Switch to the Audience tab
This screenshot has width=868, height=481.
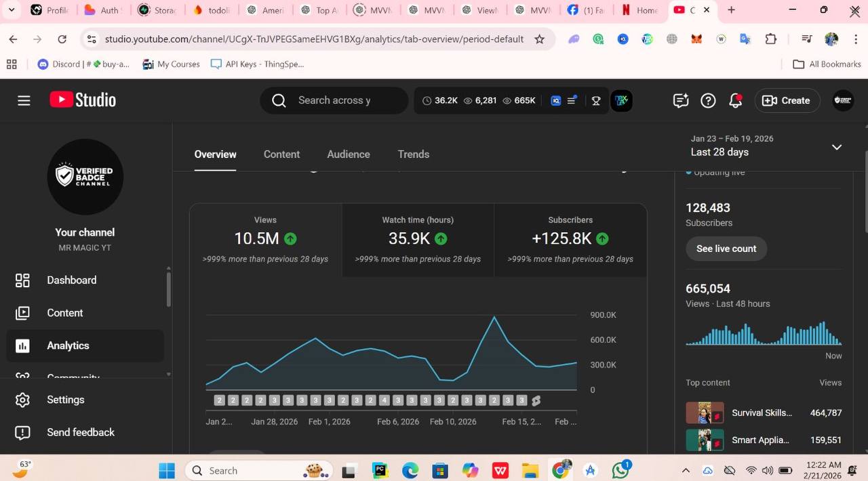[x=349, y=154]
